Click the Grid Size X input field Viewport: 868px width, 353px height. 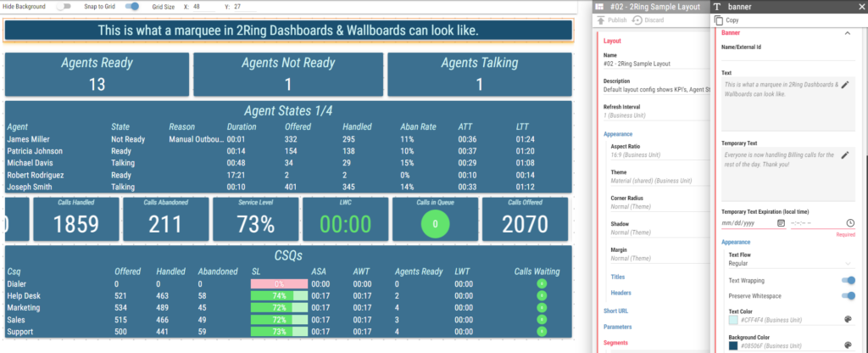[203, 7]
